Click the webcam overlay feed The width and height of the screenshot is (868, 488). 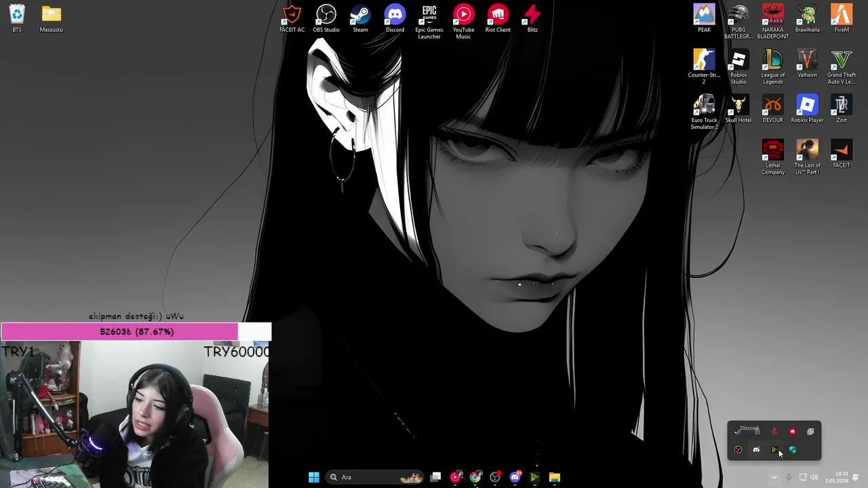point(134,415)
